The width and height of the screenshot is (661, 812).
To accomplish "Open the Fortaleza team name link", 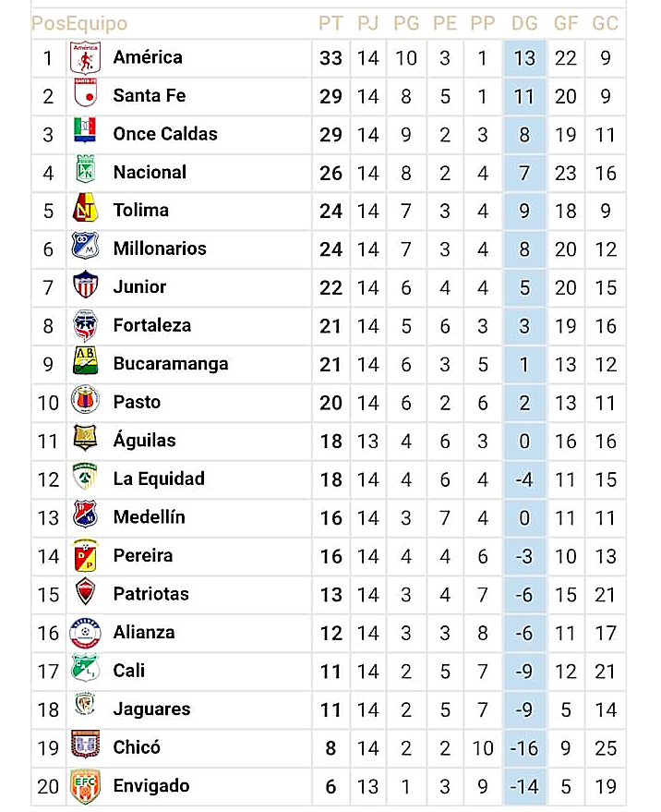I will click(x=151, y=325).
